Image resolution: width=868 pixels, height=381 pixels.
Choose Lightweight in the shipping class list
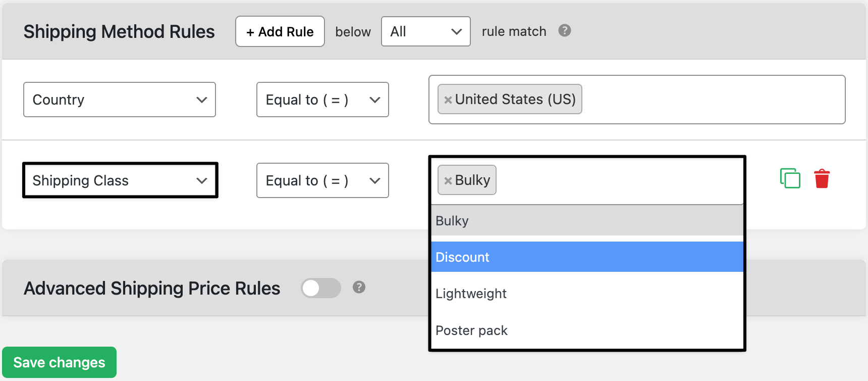(587, 294)
